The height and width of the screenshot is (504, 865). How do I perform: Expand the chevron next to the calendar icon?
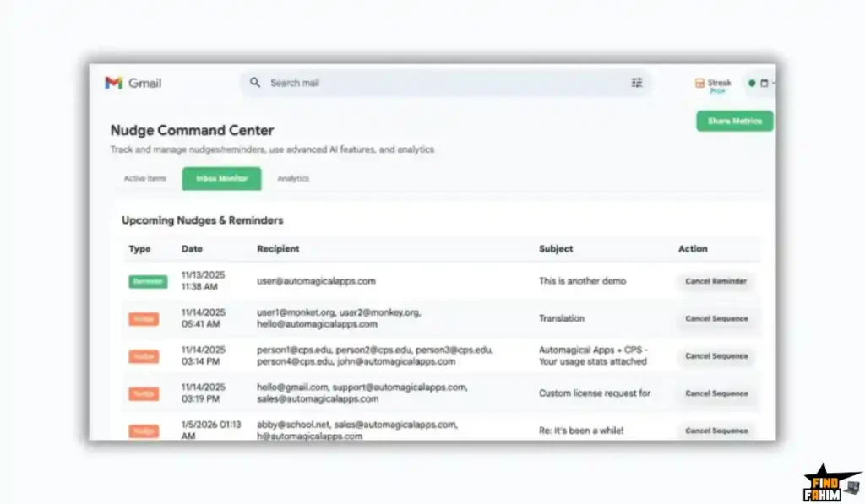[774, 83]
